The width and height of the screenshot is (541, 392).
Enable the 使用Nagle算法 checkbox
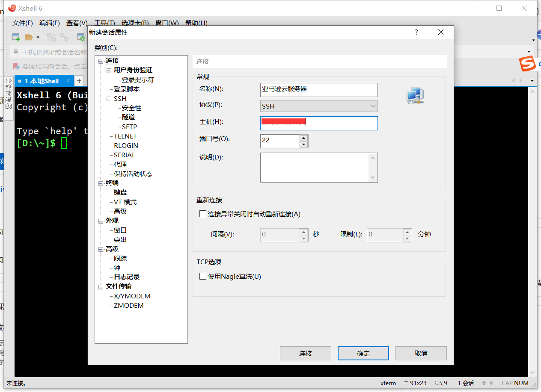click(203, 276)
